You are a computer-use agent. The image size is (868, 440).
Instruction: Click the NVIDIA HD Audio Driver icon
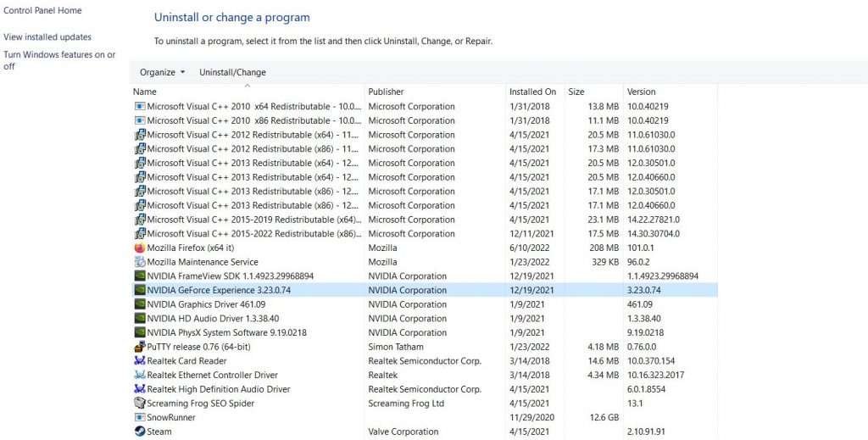pos(140,318)
